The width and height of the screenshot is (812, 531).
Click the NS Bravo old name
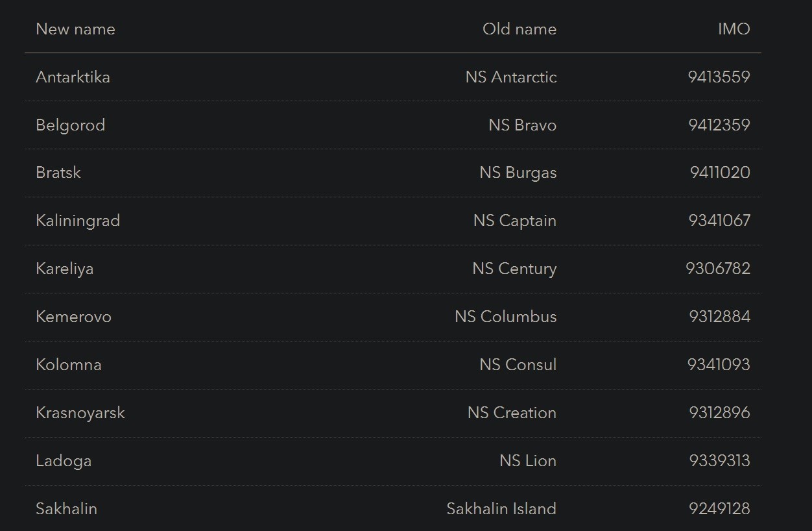tap(522, 125)
